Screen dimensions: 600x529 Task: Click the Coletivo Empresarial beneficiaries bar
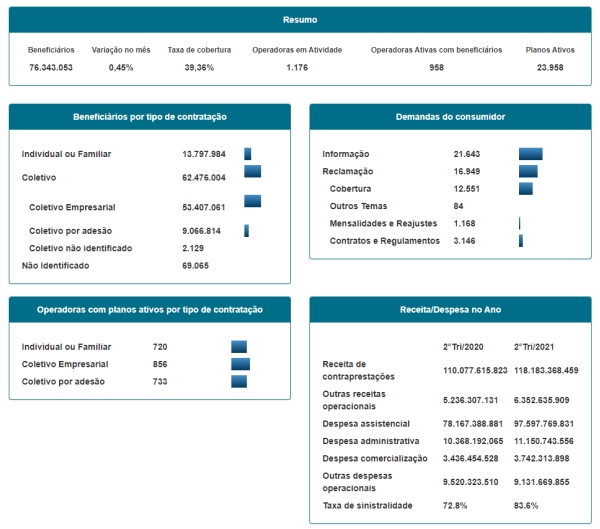(x=252, y=201)
